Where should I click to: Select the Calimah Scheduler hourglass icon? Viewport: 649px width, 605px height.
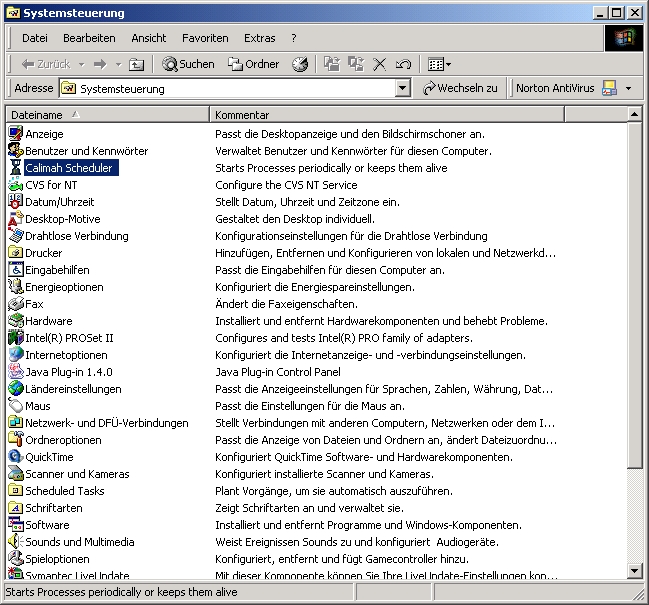(x=16, y=167)
